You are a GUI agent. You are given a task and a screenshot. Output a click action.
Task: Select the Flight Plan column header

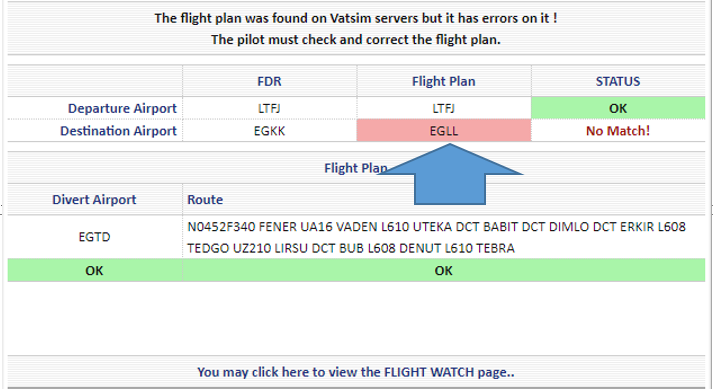pyautogui.click(x=443, y=81)
